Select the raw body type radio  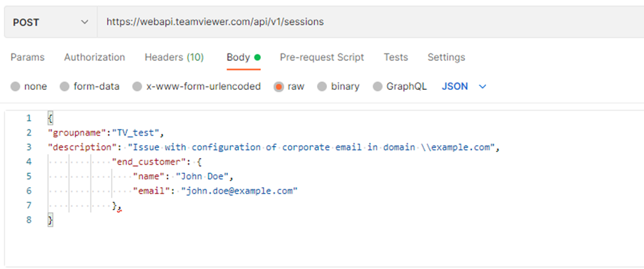point(279,87)
